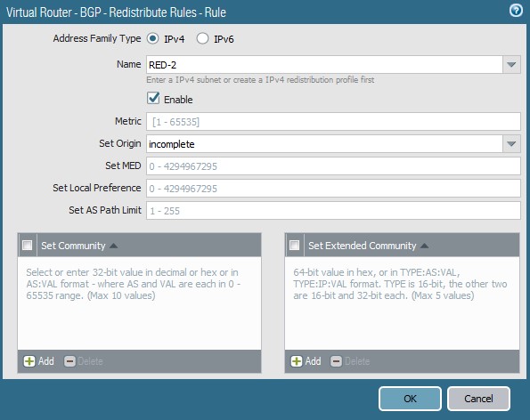Select IPv6 address family radio button
The width and height of the screenshot is (530, 420).
pyautogui.click(x=202, y=38)
